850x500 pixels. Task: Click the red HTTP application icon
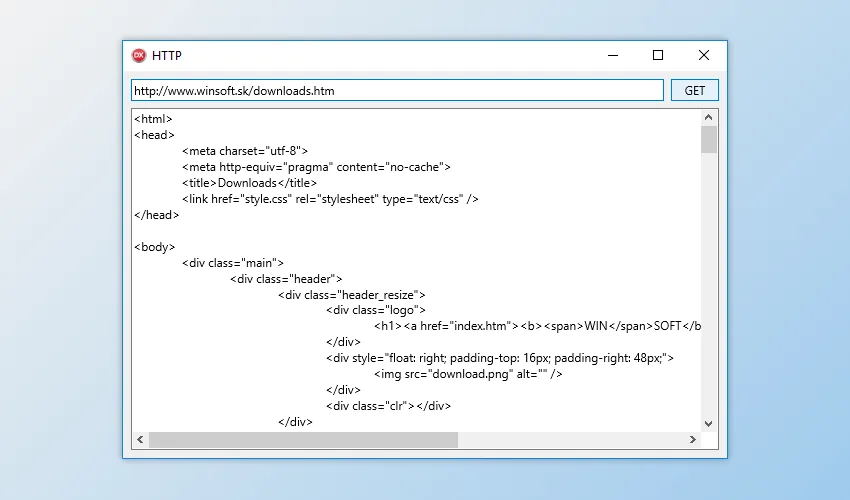[x=139, y=55]
